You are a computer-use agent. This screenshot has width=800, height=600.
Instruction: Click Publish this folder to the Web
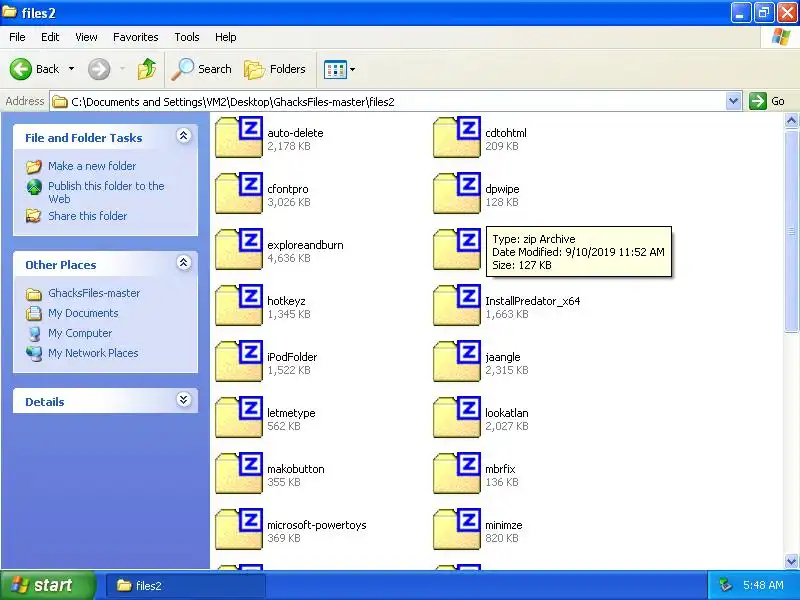click(106, 192)
